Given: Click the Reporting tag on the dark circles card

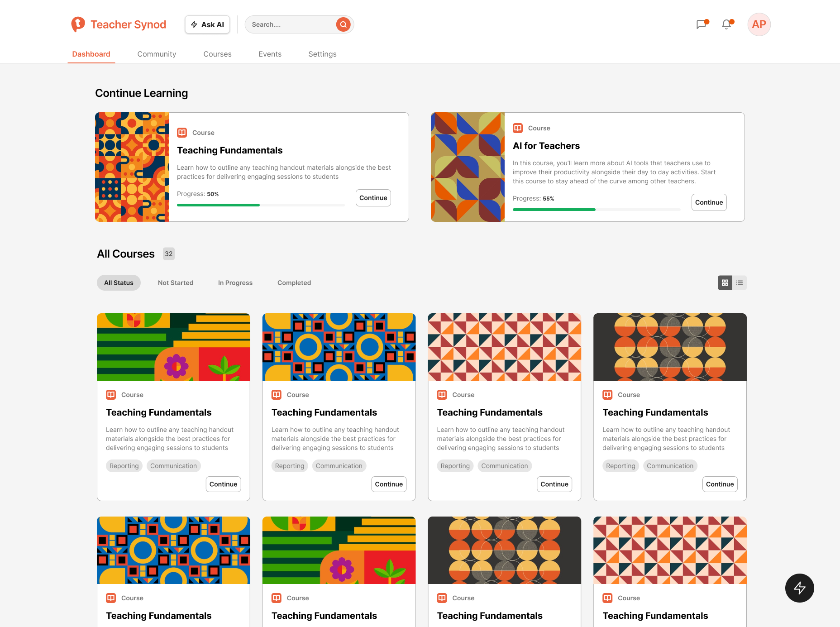Looking at the screenshot, I should coord(621,466).
